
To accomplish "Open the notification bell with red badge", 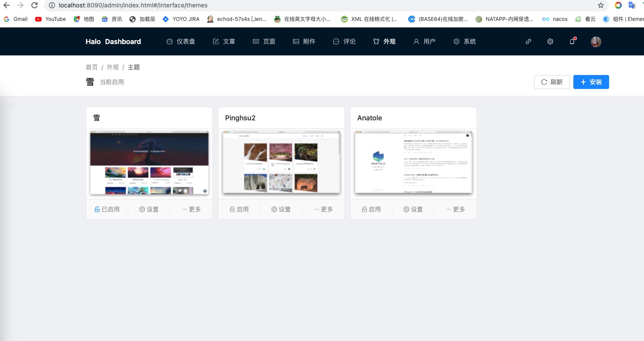I will [572, 41].
